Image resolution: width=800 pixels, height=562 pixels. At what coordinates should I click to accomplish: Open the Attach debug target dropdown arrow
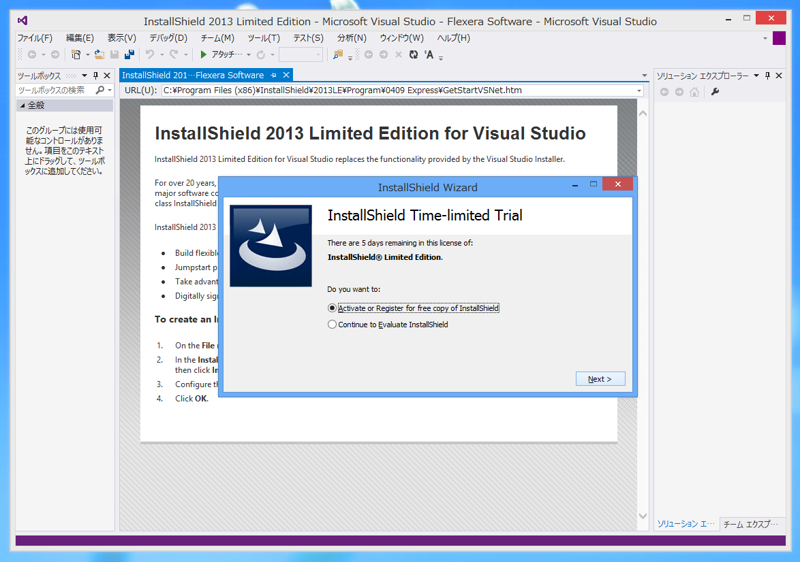point(248,55)
